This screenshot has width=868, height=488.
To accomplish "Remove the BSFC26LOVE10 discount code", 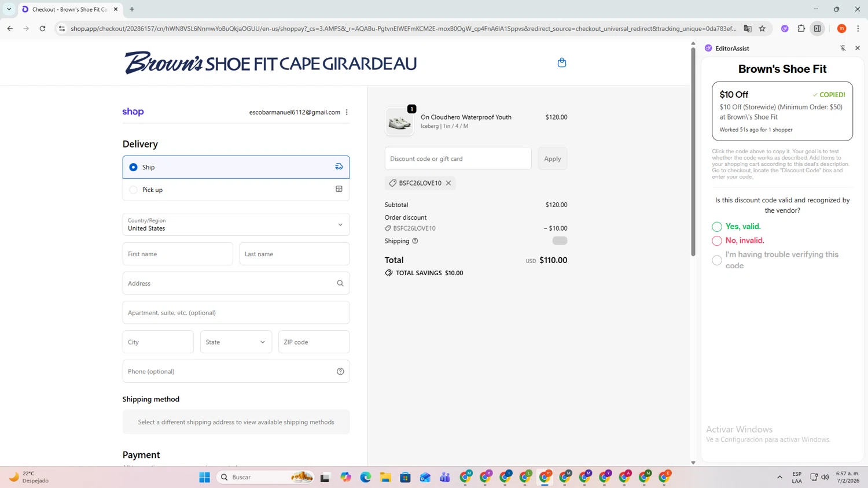I will tap(448, 183).
